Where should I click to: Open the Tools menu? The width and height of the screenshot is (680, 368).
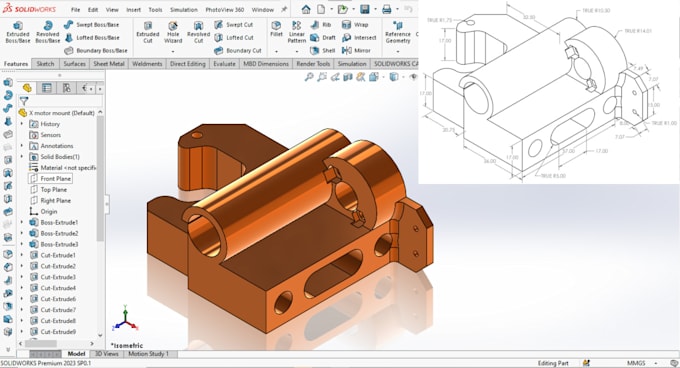click(x=155, y=10)
